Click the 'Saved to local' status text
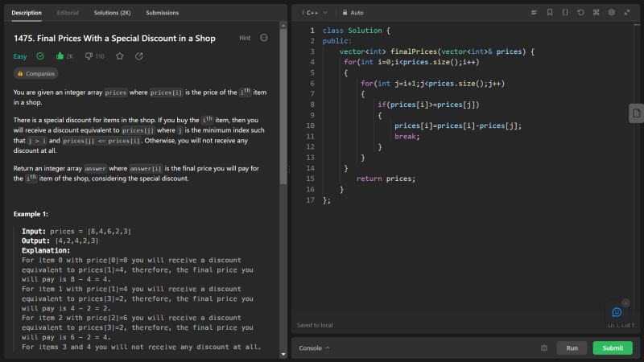 [x=315, y=325]
